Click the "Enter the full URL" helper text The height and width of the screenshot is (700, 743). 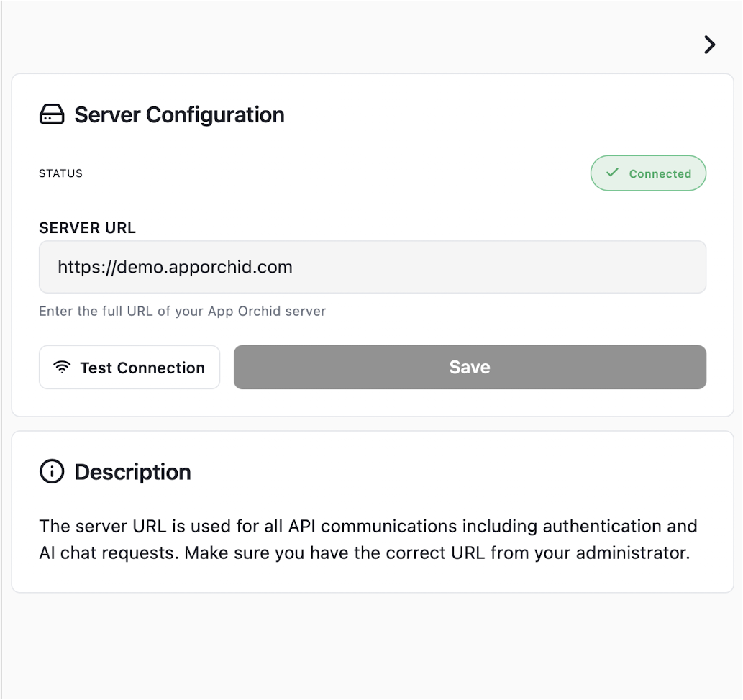(182, 312)
